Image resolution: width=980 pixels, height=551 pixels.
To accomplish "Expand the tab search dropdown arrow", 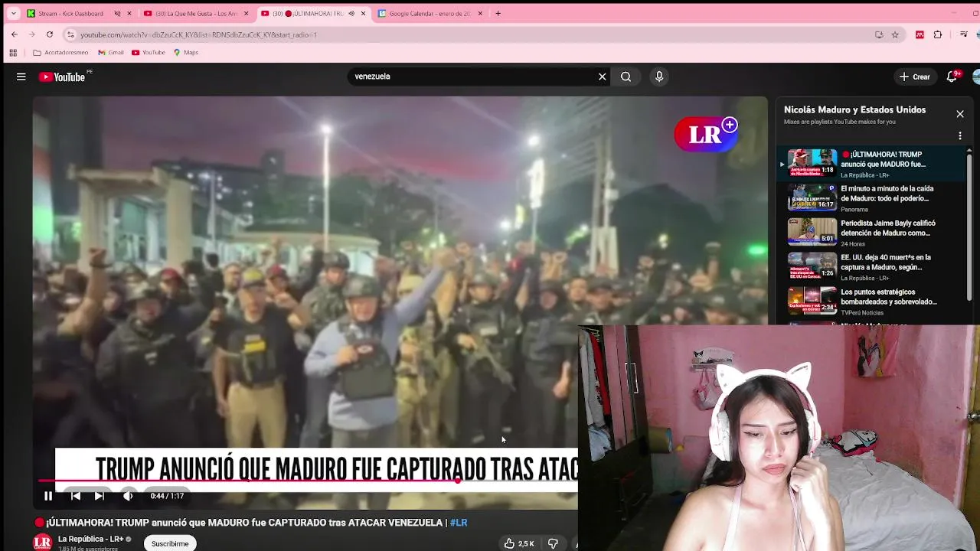I will [x=13, y=14].
